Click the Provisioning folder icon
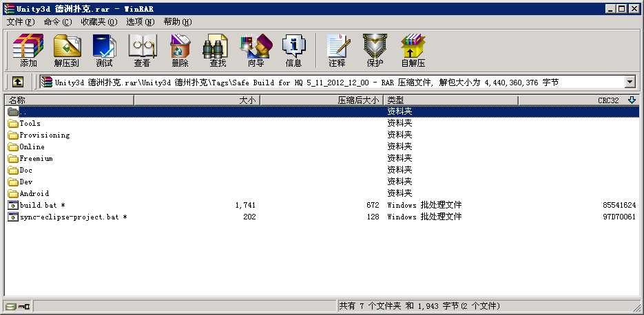The height and width of the screenshot is (315, 644). (x=13, y=135)
